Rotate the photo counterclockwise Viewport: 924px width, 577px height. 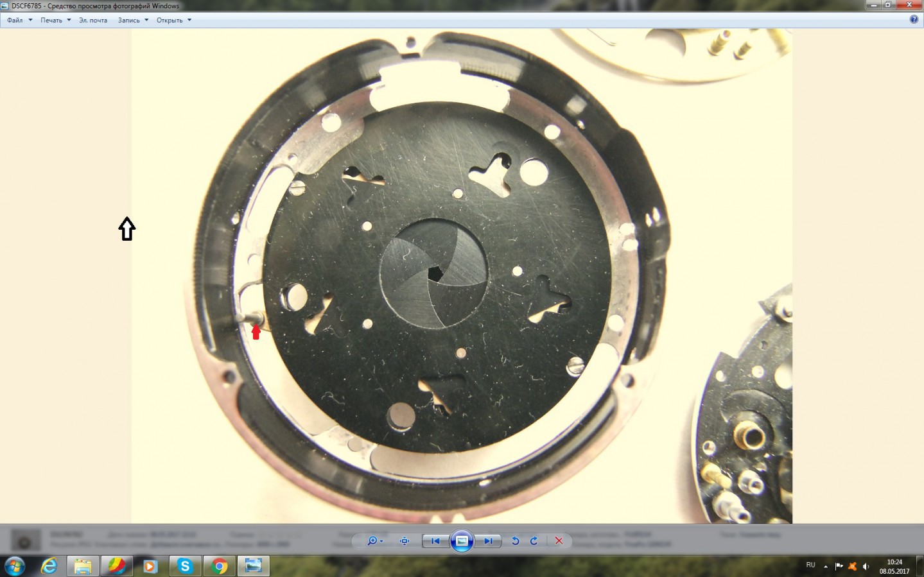point(515,541)
